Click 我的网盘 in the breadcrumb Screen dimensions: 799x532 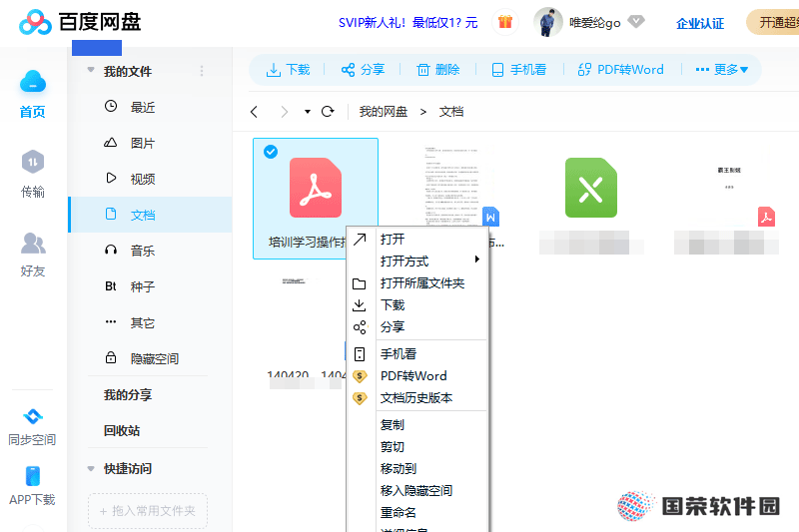pos(384,112)
